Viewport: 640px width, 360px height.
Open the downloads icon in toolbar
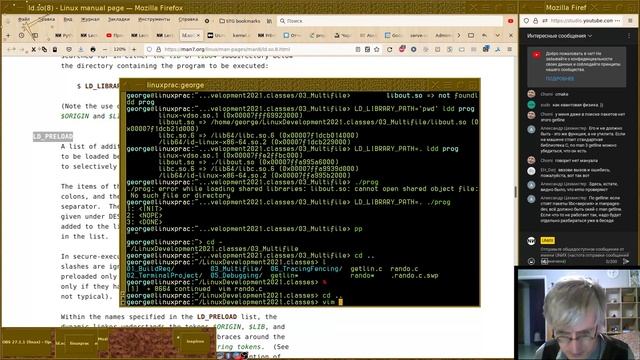[80, 49]
